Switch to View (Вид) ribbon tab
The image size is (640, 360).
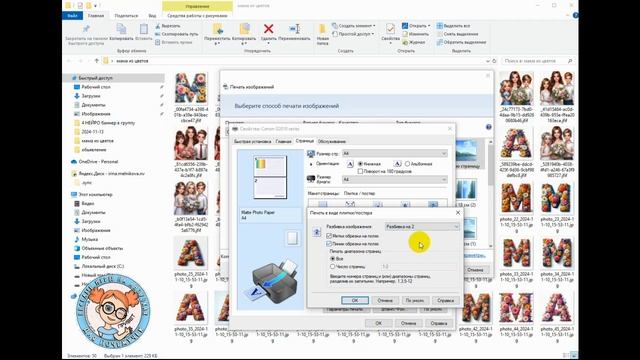point(152,16)
